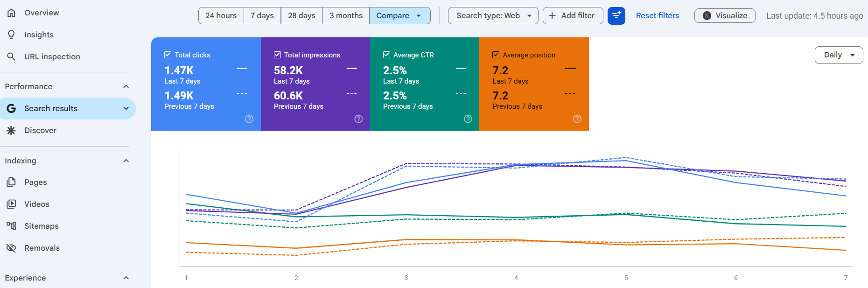Viewport: 868px width, 288px height.
Task: Click the purple Total impressions card
Action: coord(315,84)
